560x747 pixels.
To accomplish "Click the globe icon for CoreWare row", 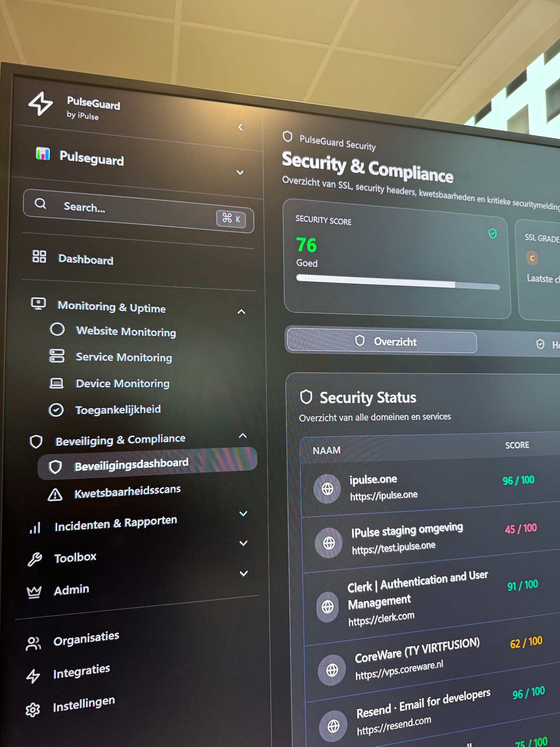I will (332, 670).
